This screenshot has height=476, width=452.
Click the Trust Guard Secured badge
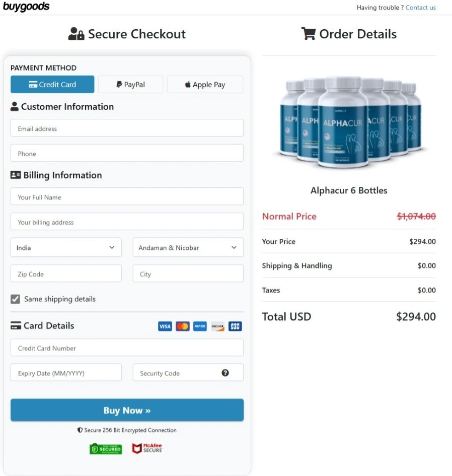tap(106, 448)
